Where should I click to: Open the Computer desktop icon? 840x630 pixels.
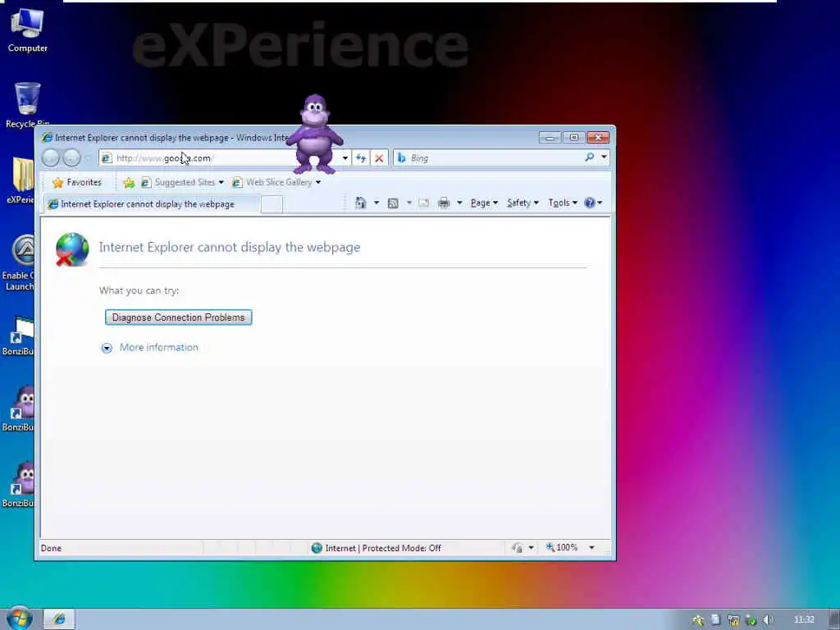27,30
